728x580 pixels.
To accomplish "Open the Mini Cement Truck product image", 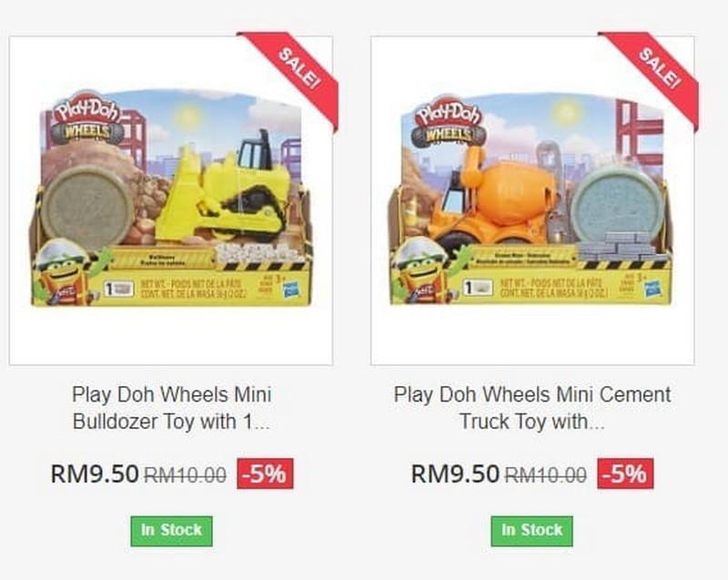I will (x=532, y=200).
